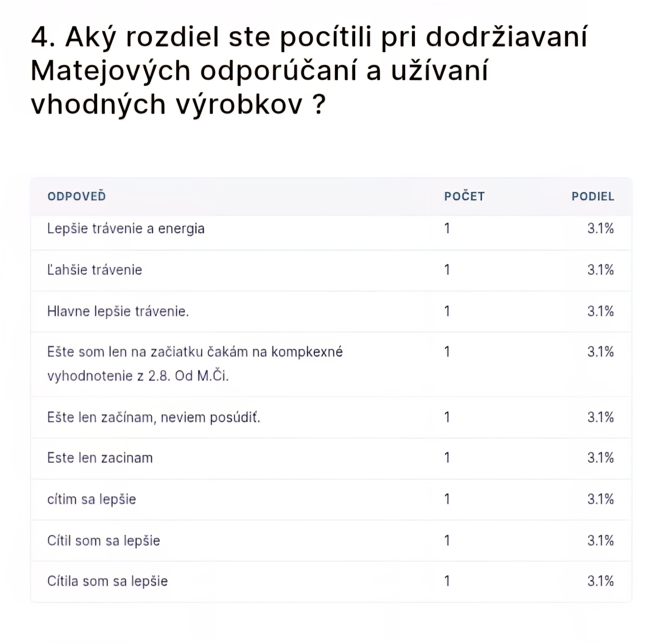Click the 'Cítil som sa lepšie' row
652x644 pixels.
point(103,541)
